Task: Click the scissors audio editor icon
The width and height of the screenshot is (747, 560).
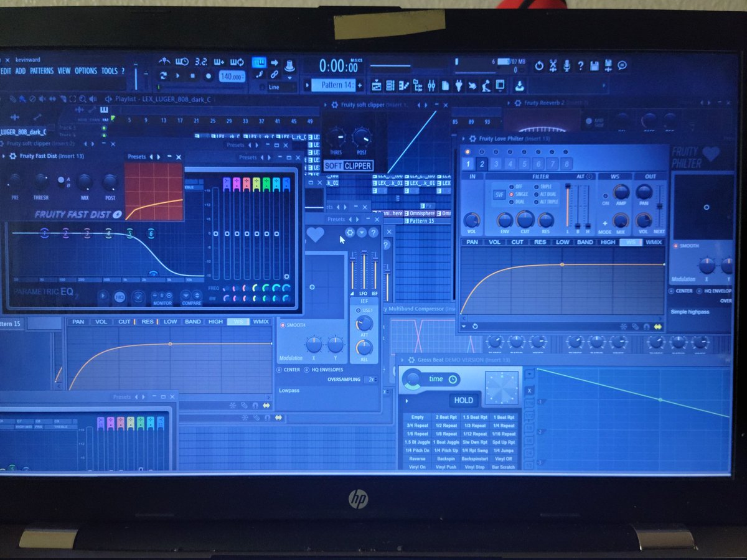Action: coord(553,65)
